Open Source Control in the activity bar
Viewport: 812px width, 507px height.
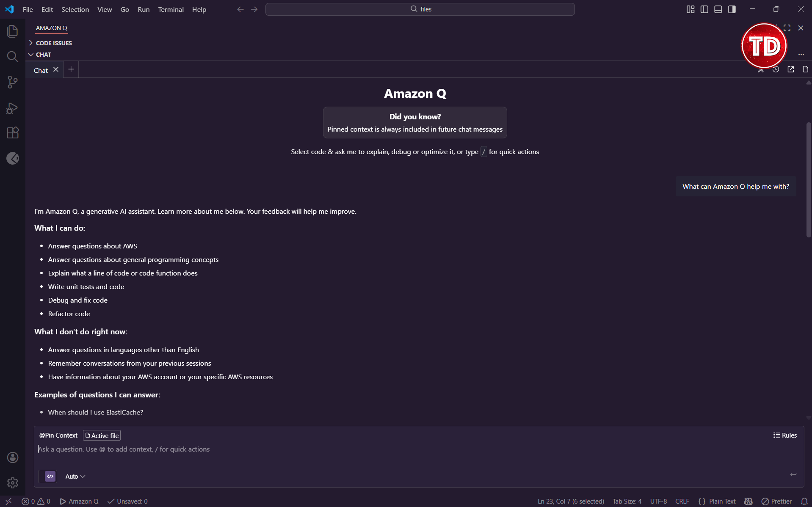click(12, 82)
